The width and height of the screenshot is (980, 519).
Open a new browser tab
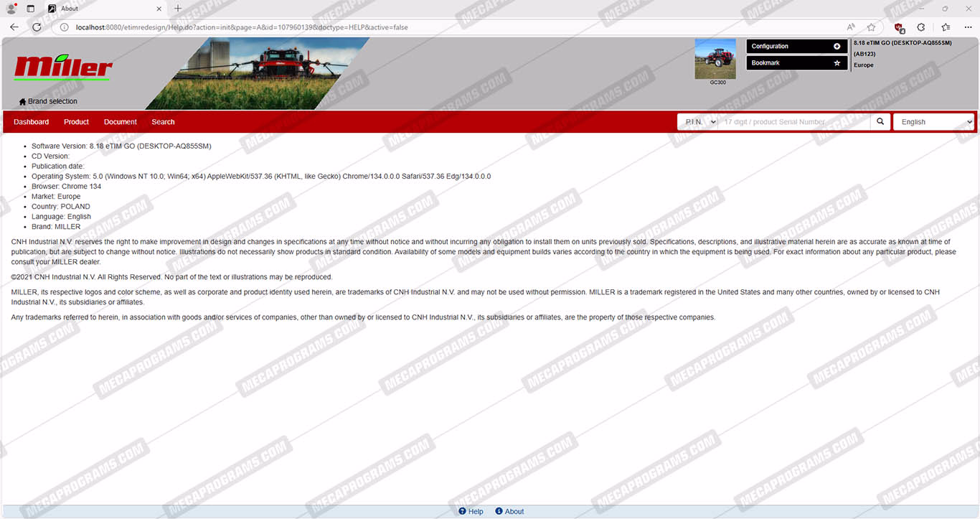pyautogui.click(x=178, y=9)
